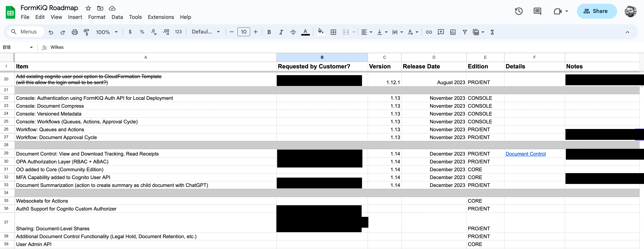Open version history
The height and width of the screenshot is (249, 644).
(519, 11)
